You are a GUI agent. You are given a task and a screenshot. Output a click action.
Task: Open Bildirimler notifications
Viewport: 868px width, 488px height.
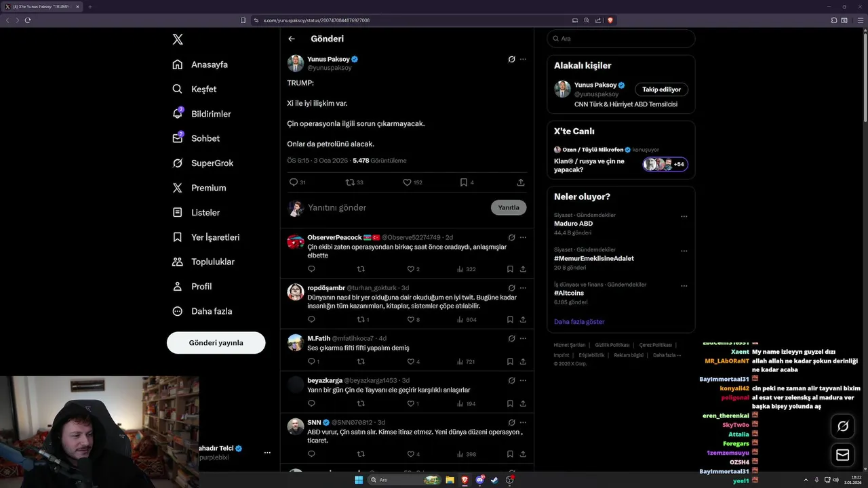click(x=201, y=114)
